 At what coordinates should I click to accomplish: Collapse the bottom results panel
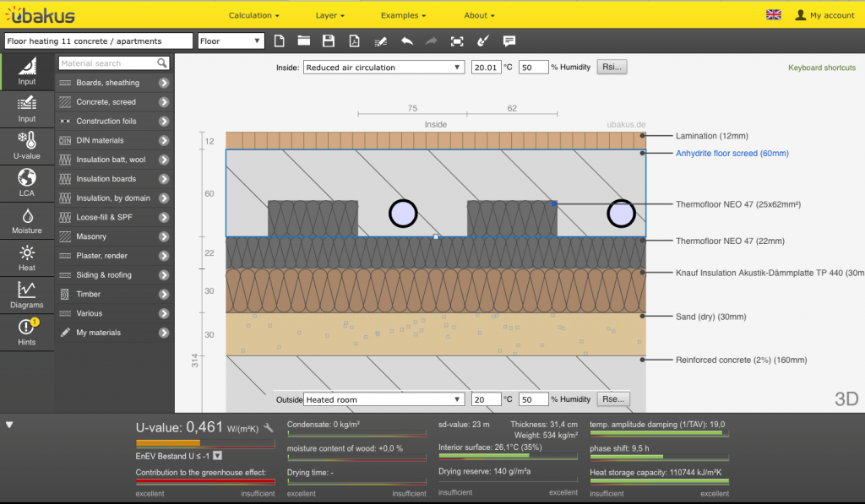[x=9, y=425]
